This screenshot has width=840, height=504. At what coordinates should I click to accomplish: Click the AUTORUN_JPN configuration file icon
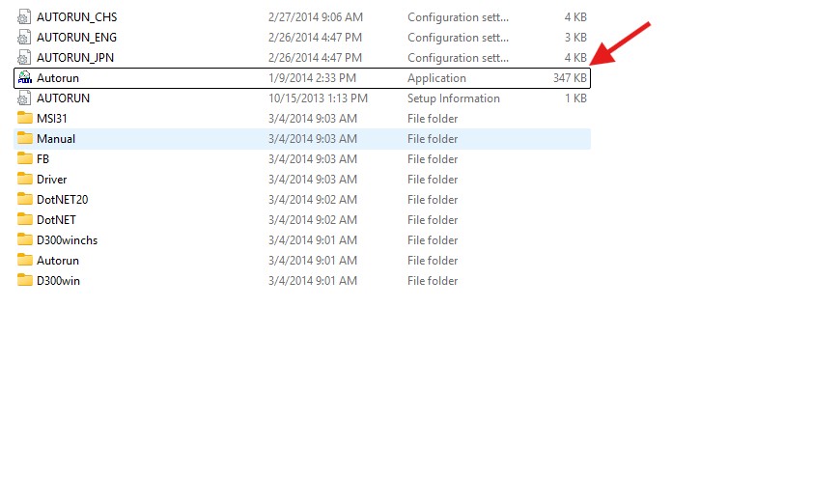[x=24, y=58]
